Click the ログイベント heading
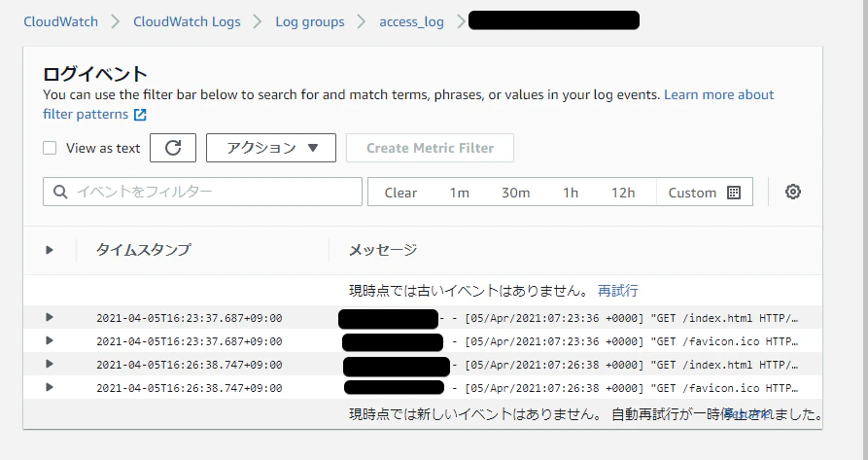This screenshot has width=868, height=460. tap(95, 74)
